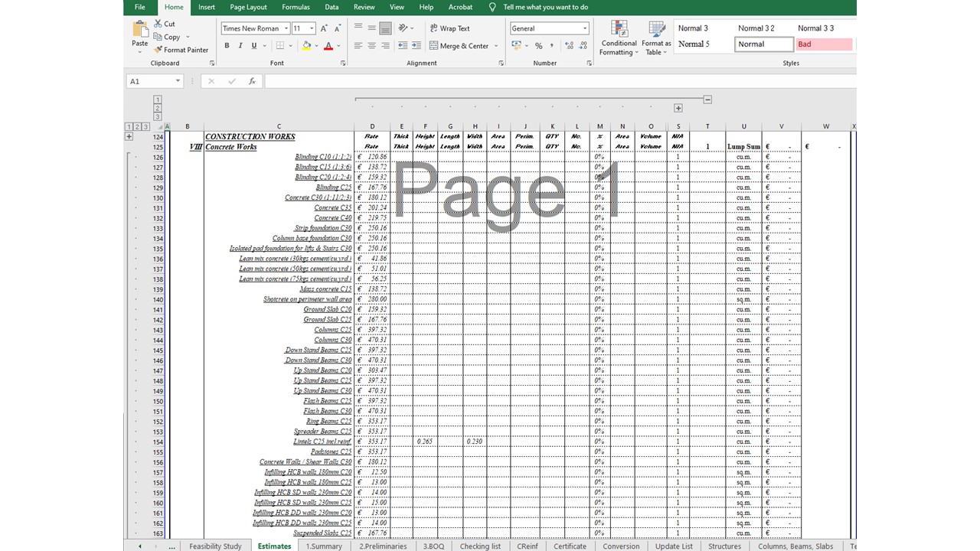Collapse the column group with minus button

point(707,99)
